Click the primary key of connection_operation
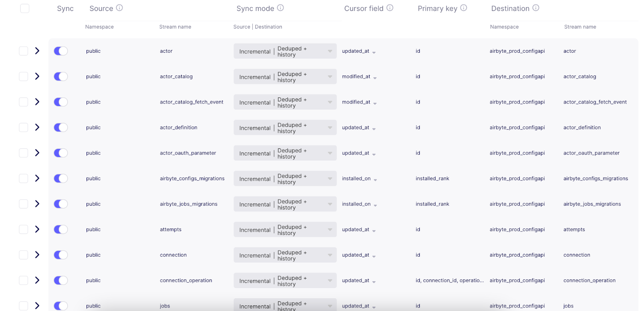This screenshot has width=644, height=311. [450, 280]
